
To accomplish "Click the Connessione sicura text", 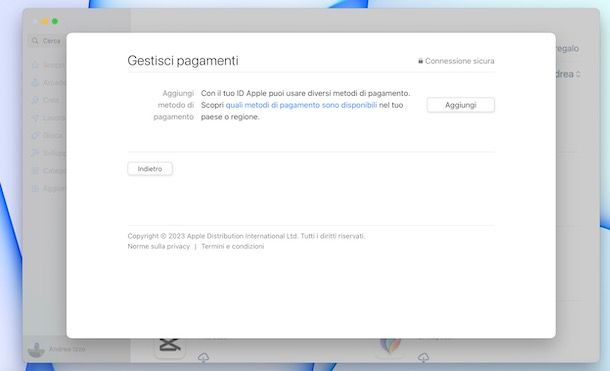I will click(459, 61).
